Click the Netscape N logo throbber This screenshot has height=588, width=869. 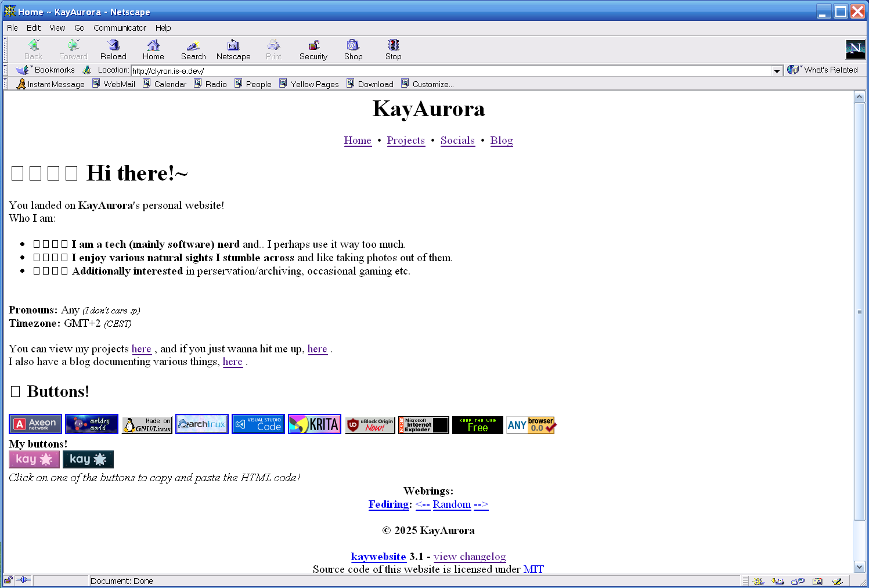pos(855,49)
